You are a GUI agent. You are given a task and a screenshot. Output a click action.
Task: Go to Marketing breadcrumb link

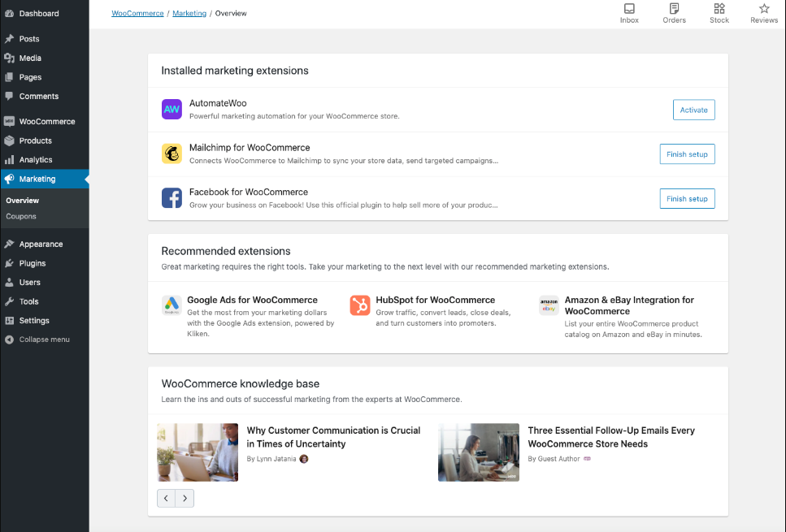(189, 14)
